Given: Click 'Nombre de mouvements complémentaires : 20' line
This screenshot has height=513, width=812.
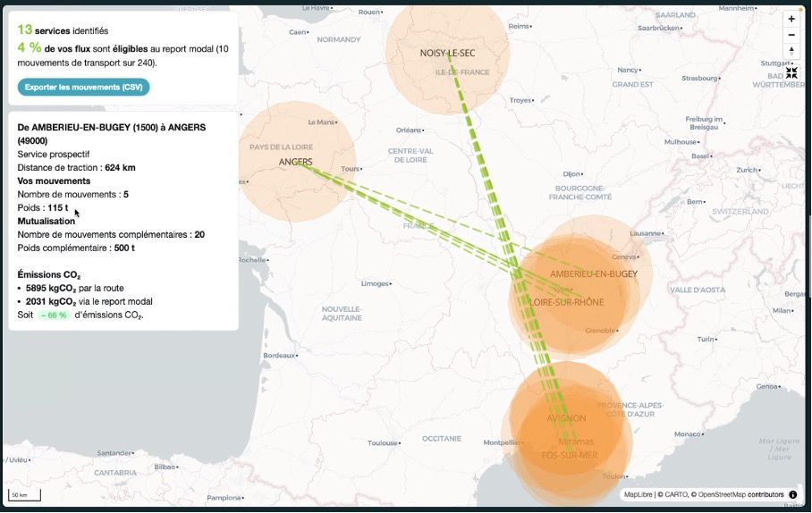Looking at the screenshot, I should tap(111, 234).
